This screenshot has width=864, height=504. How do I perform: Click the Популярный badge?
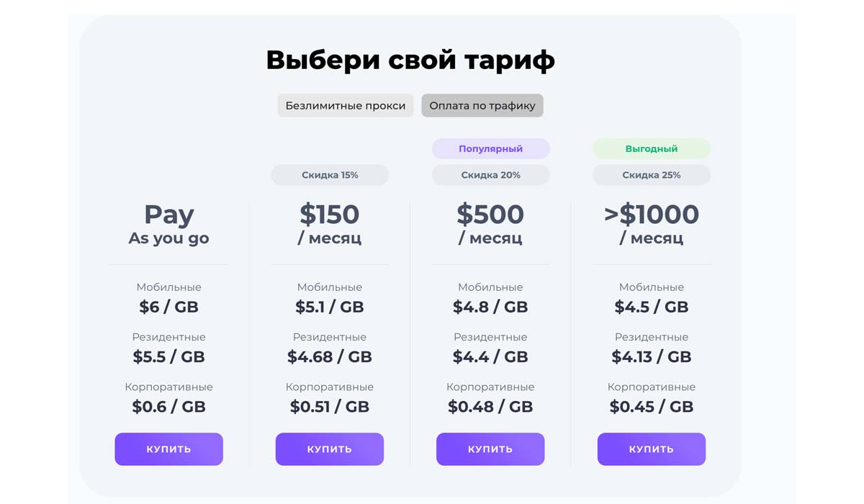click(490, 149)
